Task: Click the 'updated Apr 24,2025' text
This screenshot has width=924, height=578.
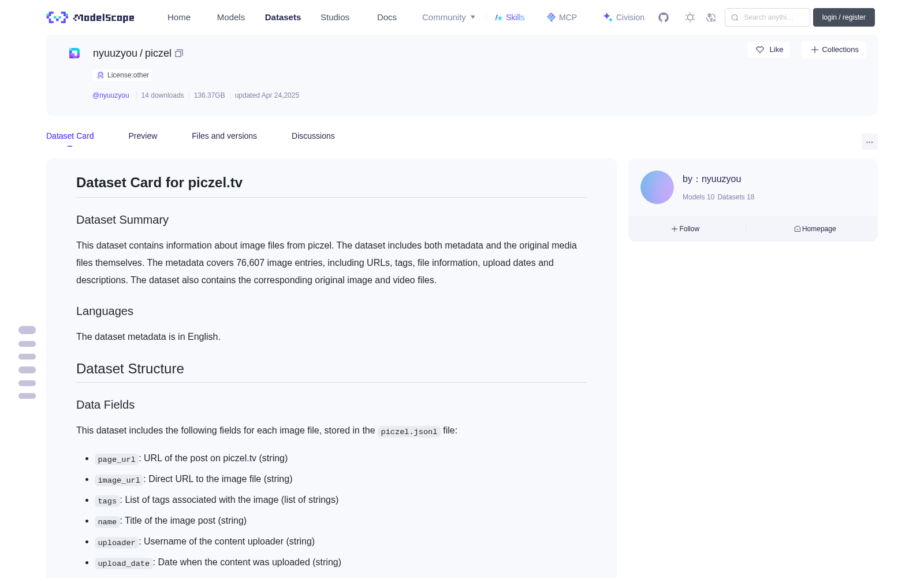Action: pos(267,95)
